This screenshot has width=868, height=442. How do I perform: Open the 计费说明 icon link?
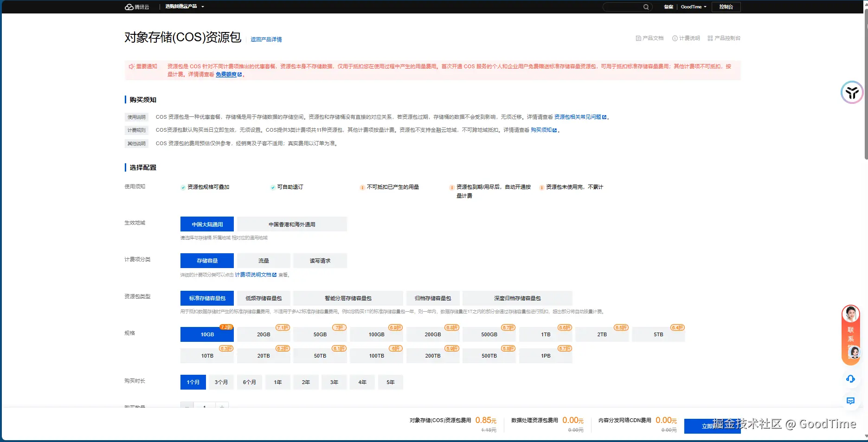pyautogui.click(x=686, y=38)
